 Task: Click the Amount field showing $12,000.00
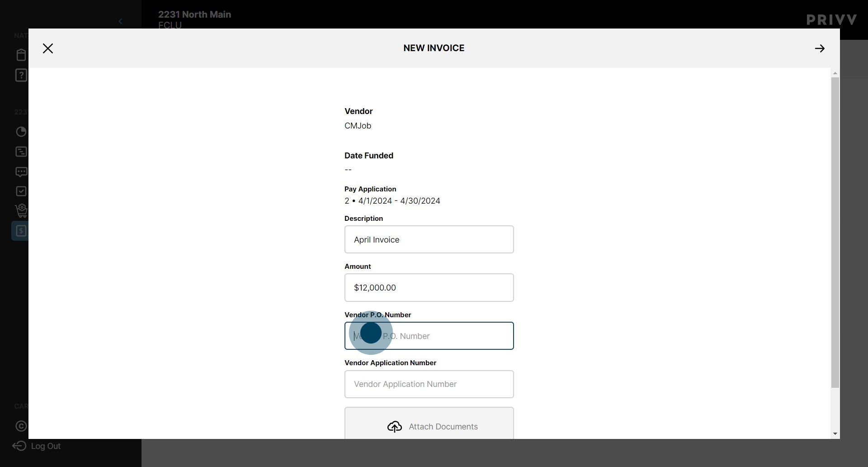429,287
